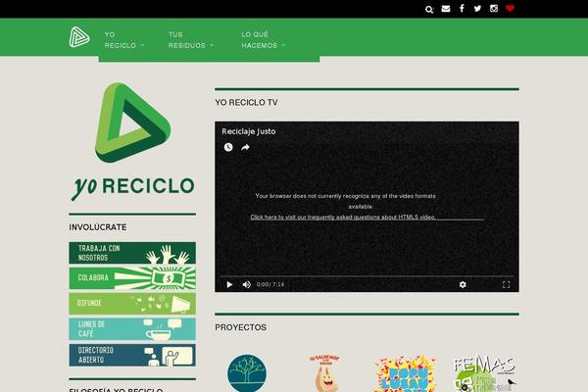588x392 pixels.
Task: Open the Colabora banner
Action: tap(132, 278)
